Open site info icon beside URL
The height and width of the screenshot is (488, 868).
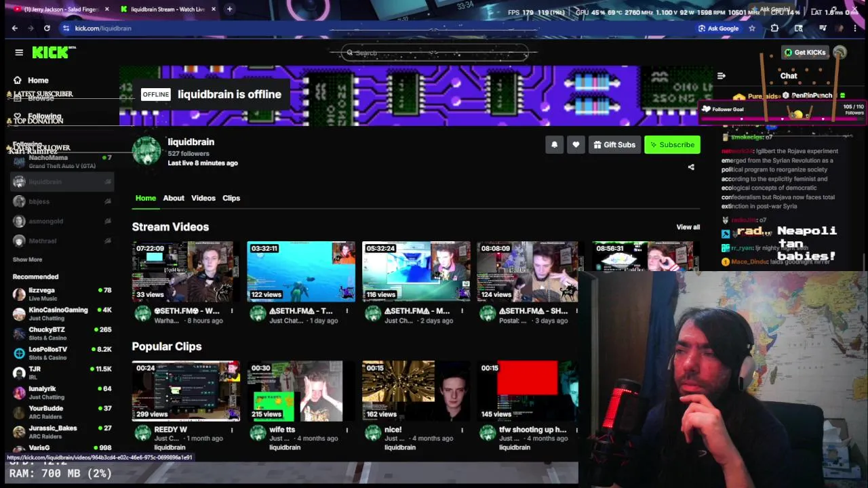[x=66, y=28]
